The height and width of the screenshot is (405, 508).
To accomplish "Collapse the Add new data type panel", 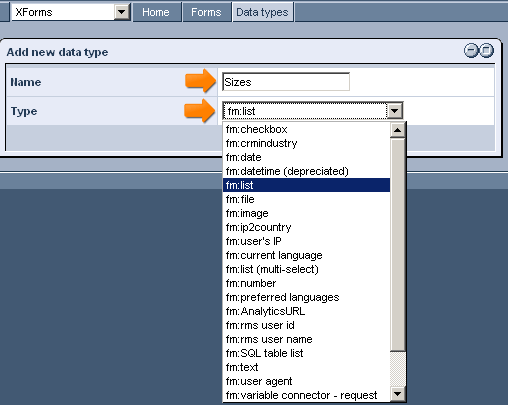I will 471,51.
